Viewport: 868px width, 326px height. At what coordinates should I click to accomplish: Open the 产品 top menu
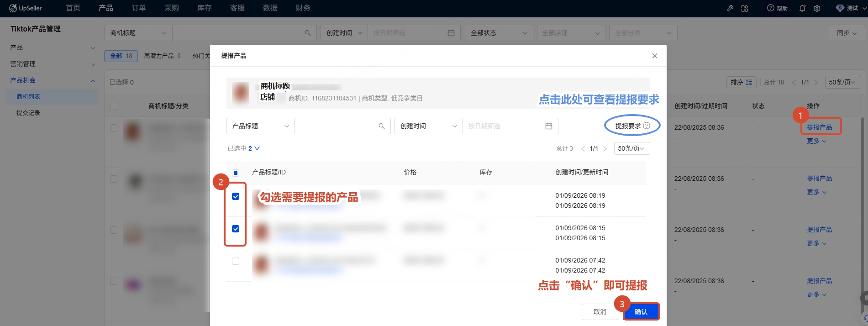[106, 8]
